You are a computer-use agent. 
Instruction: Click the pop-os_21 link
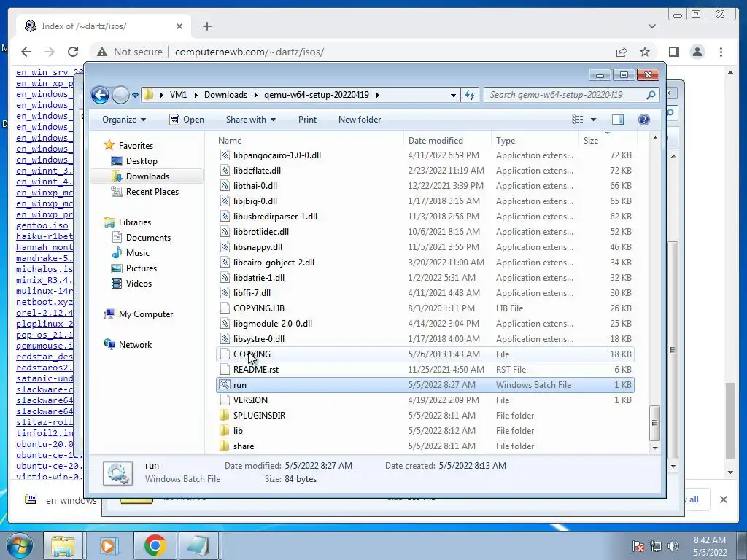pos(44,334)
